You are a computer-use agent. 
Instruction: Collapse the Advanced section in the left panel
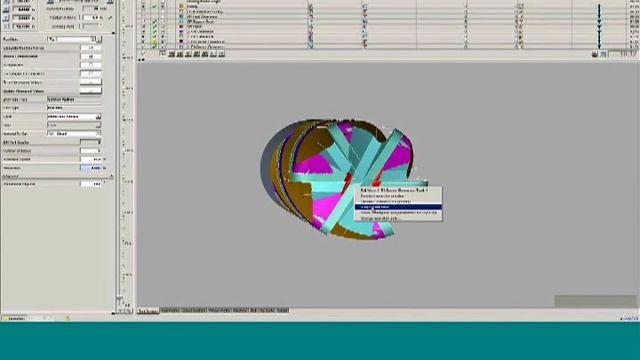(x=111, y=176)
